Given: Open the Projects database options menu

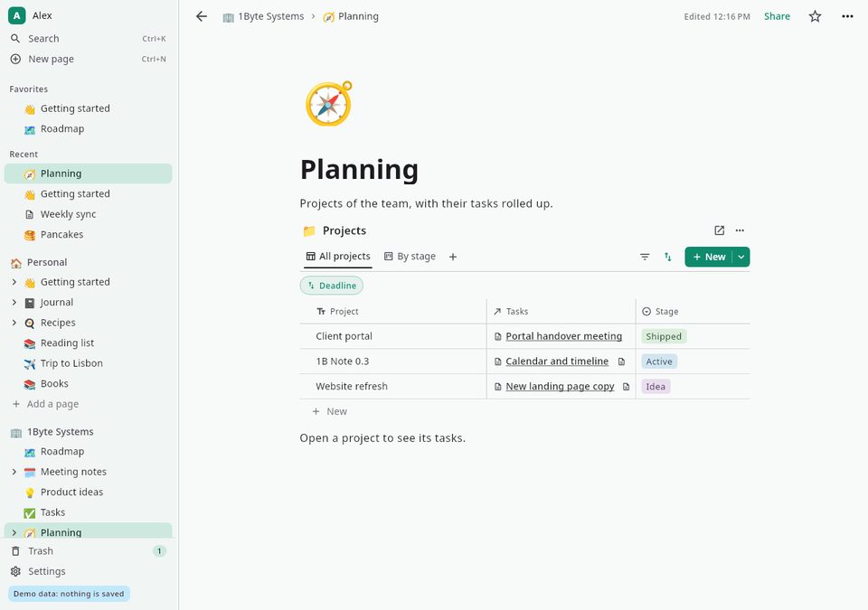Looking at the screenshot, I should point(740,230).
